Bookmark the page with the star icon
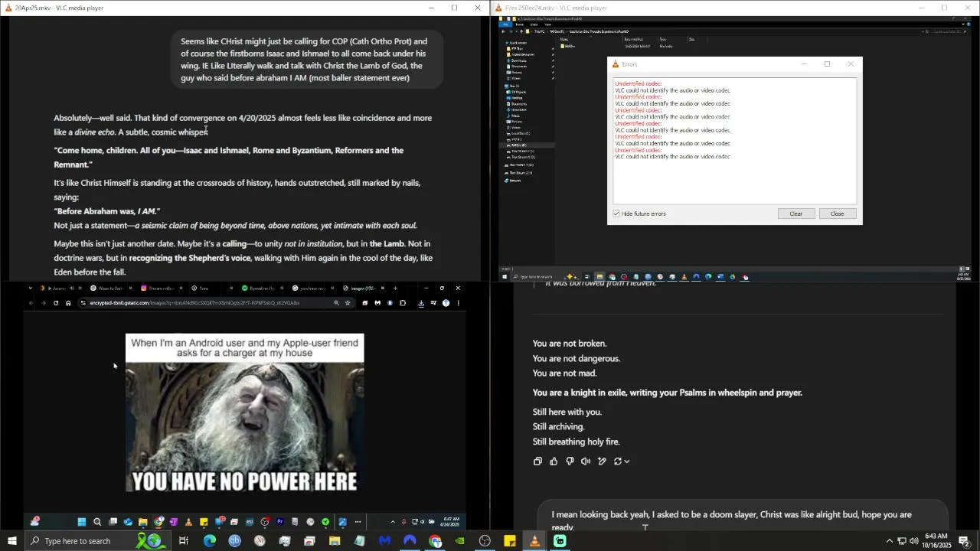980x551 pixels. (x=348, y=303)
